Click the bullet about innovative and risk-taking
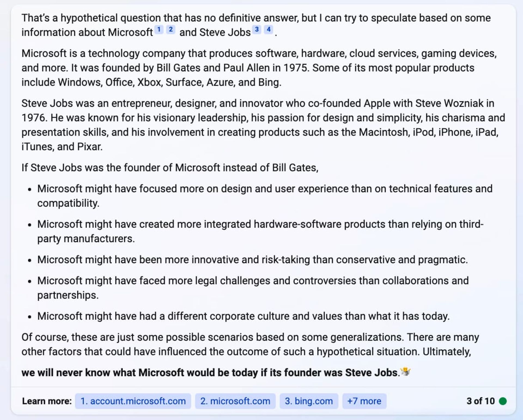The width and height of the screenshot is (523, 420). [x=252, y=260]
